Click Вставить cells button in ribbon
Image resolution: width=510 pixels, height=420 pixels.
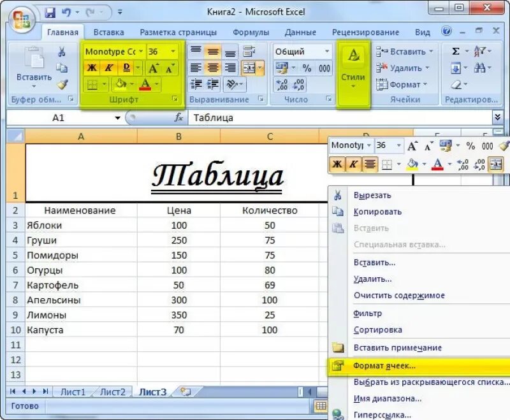tap(405, 52)
